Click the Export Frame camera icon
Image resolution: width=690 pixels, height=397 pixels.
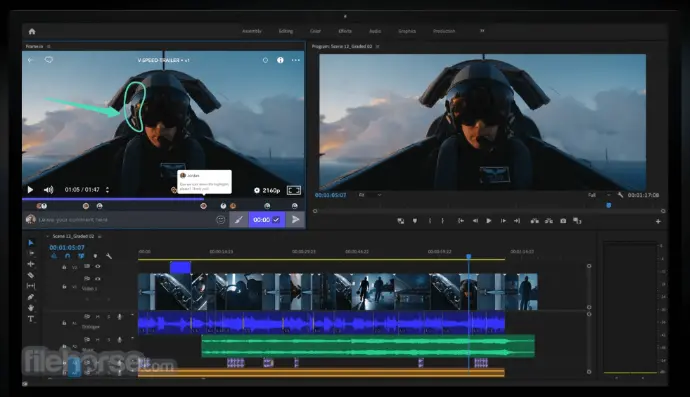(x=563, y=221)
